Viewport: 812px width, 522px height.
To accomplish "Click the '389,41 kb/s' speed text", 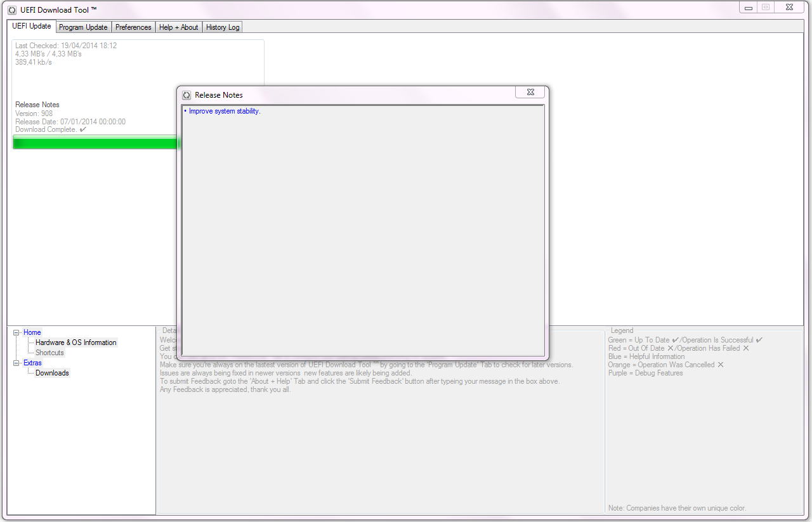I will point(34,62).
